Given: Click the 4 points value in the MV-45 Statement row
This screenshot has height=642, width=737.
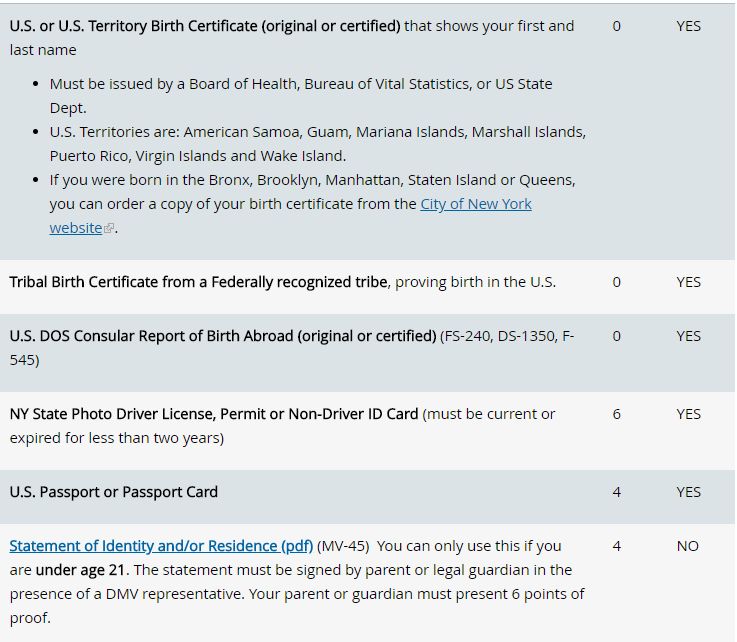Looking at the screenshot, I should click(616, 546).
